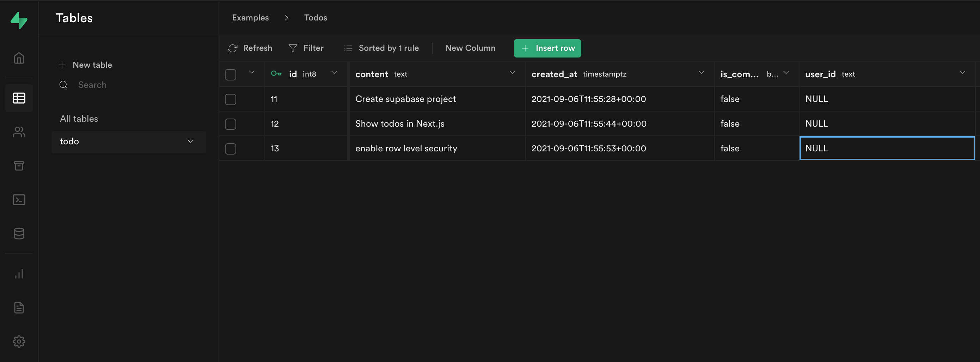This screenshot has width=980, height=362.
Task: Go to Todos breadcrumb
Action: pos(316,18)
